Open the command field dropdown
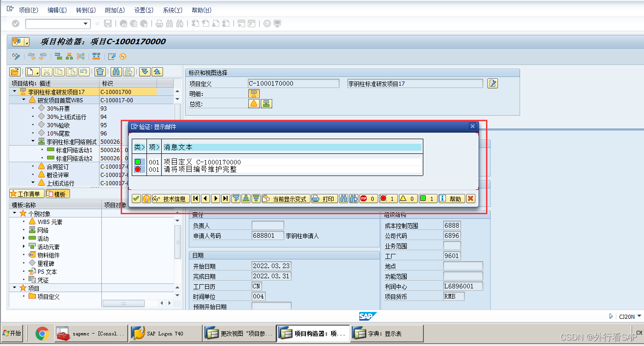This screenshot has width=644, height=346. click(86, 23)
